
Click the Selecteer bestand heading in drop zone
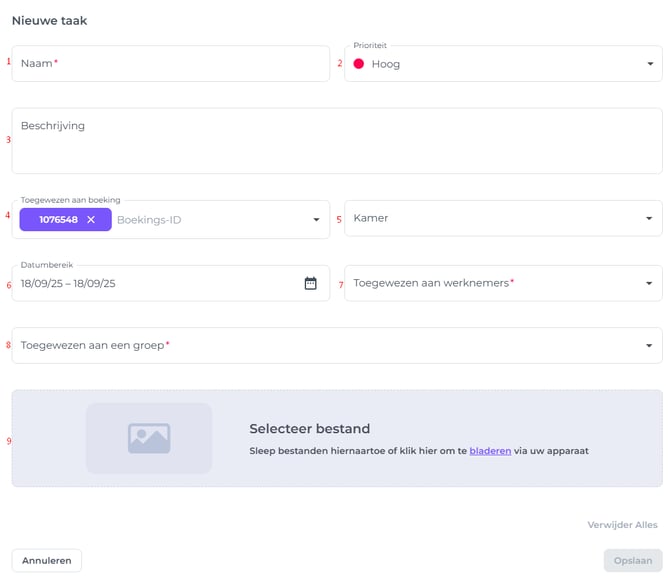310,429
